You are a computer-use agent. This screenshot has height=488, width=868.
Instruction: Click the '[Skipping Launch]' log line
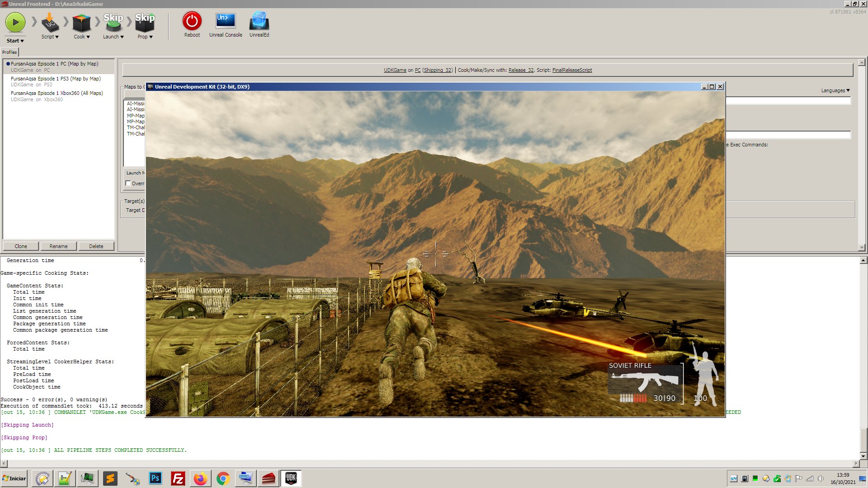(x=27, y=425)
